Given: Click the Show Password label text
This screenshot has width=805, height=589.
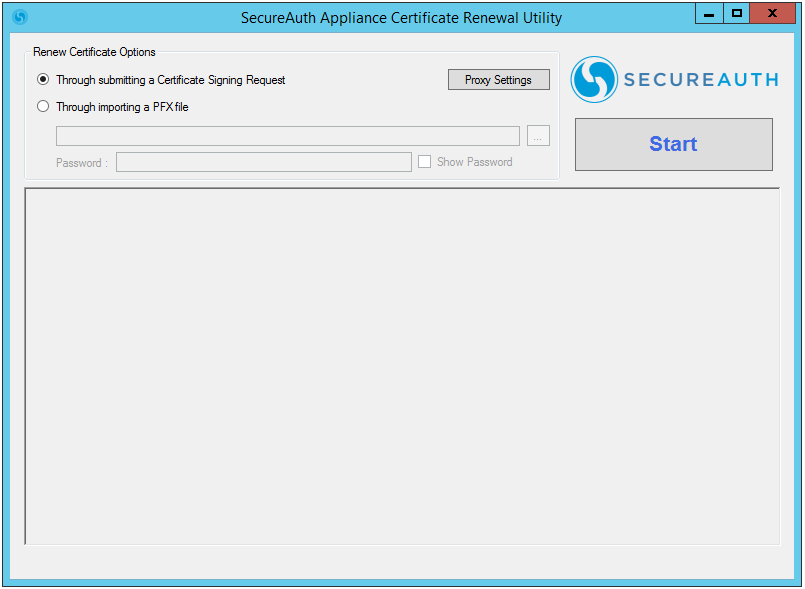Looking at the screenshot, I should (474, 162).
